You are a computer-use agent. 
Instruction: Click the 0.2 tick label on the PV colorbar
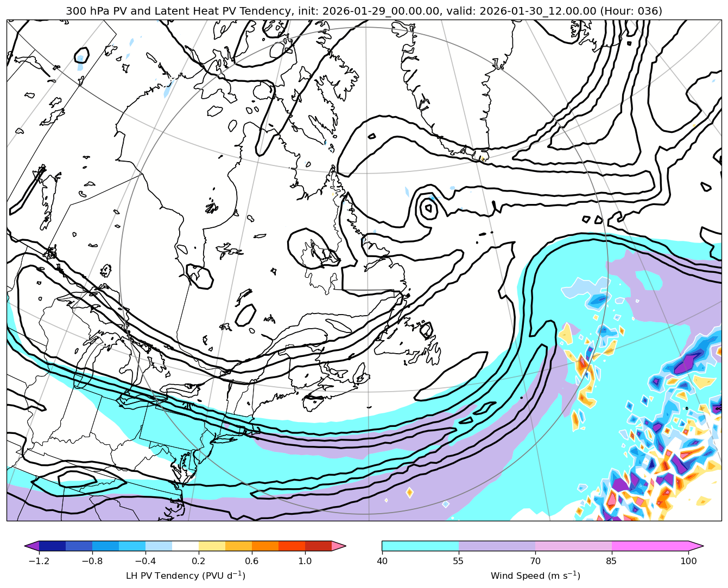199,561
